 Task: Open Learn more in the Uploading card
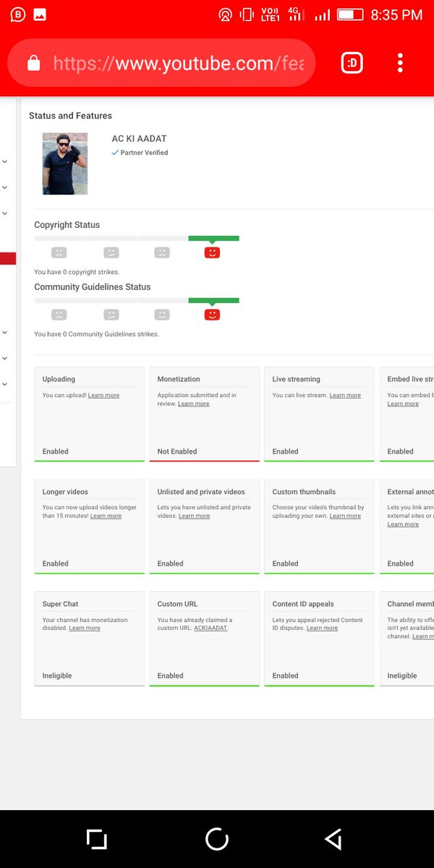(x=103, y=396)
